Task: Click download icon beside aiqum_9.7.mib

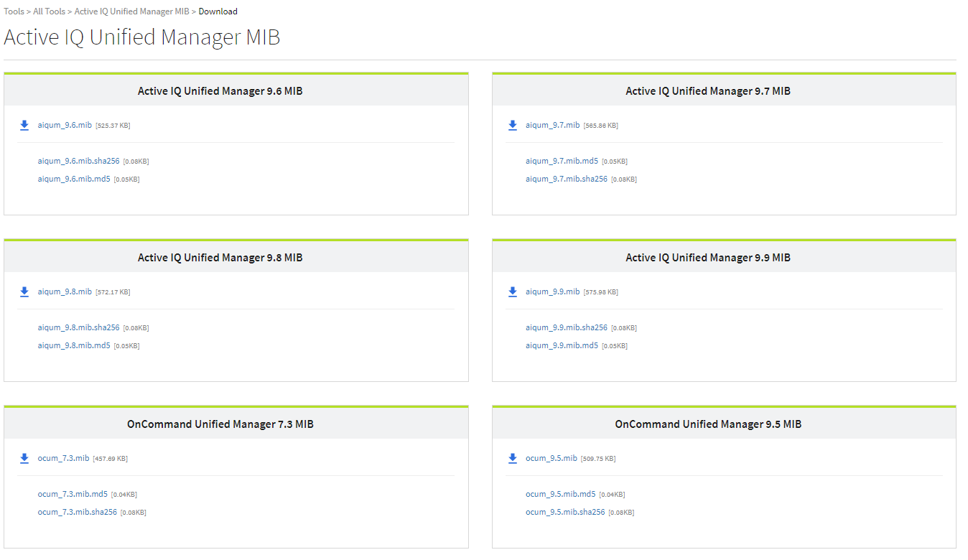Action: (512, 126)
